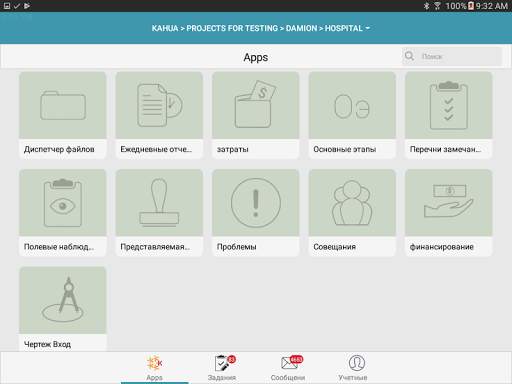Click the search magnifier icon

pyautogui.click(x=409, y=56)
